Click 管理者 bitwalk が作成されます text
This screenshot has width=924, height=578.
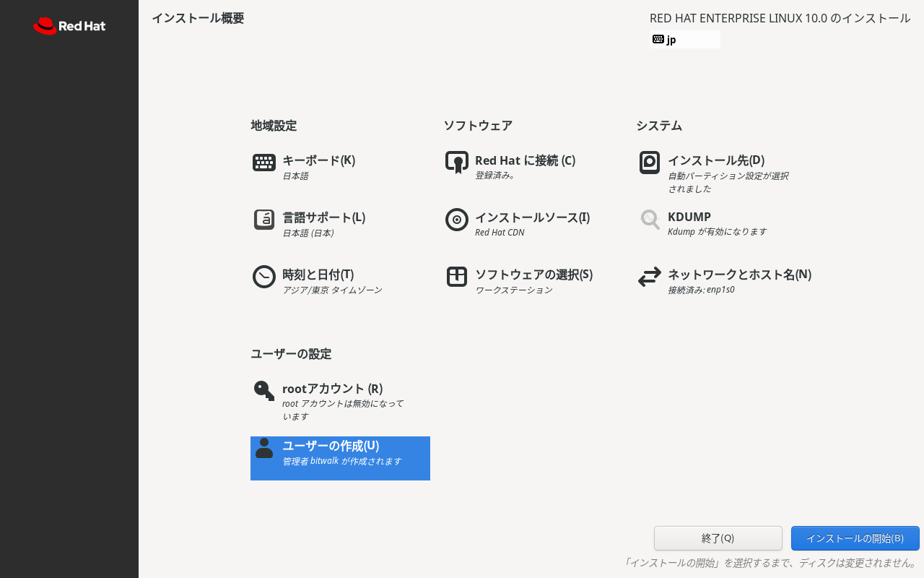point(341,461)
